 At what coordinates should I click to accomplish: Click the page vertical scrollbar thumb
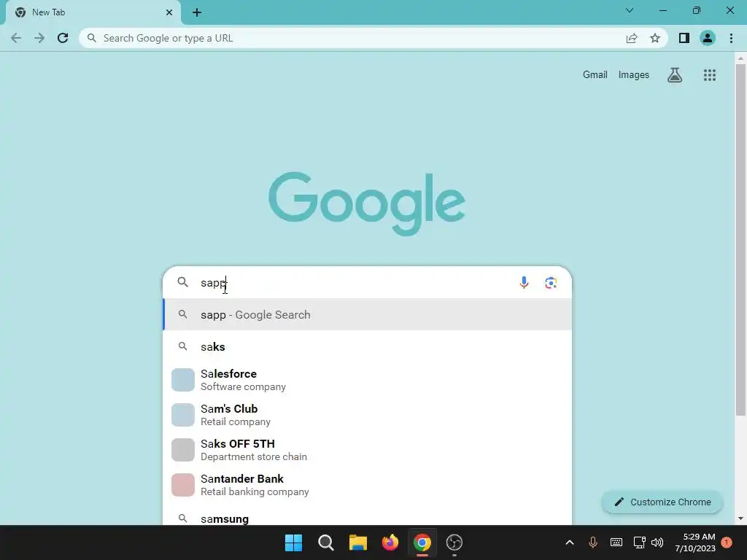[740, 239]
